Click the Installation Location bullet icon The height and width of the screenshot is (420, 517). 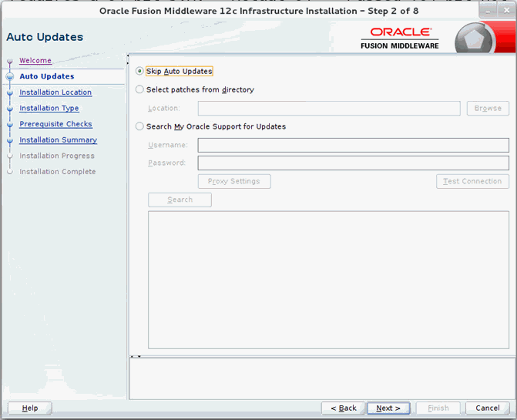click(10, 92)
